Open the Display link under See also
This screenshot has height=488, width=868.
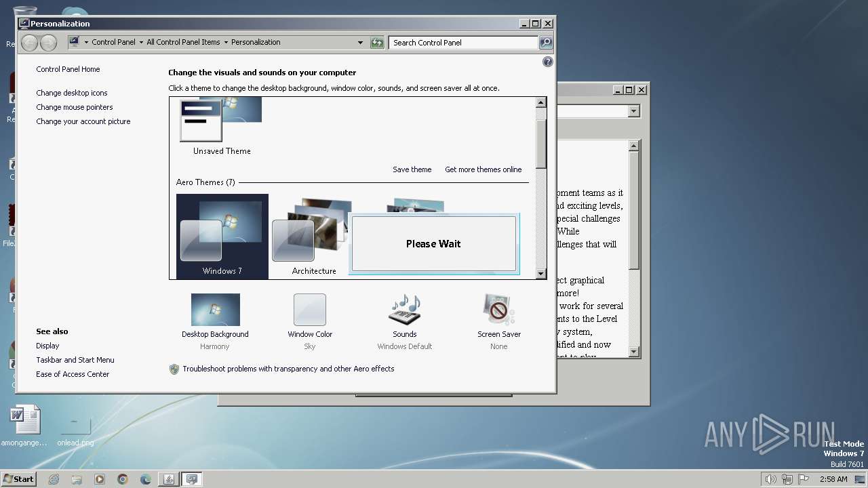click(47, 346)
